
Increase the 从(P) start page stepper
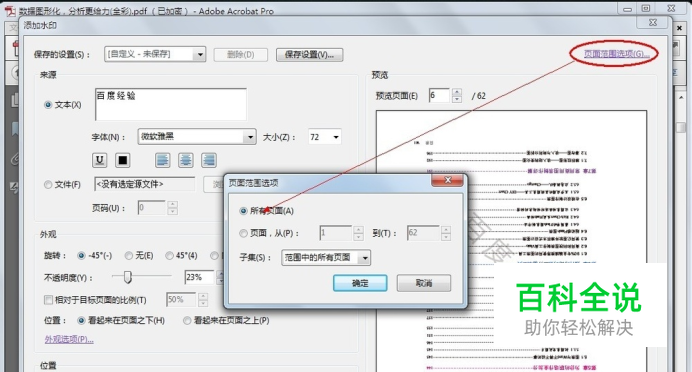coord(358,229)
